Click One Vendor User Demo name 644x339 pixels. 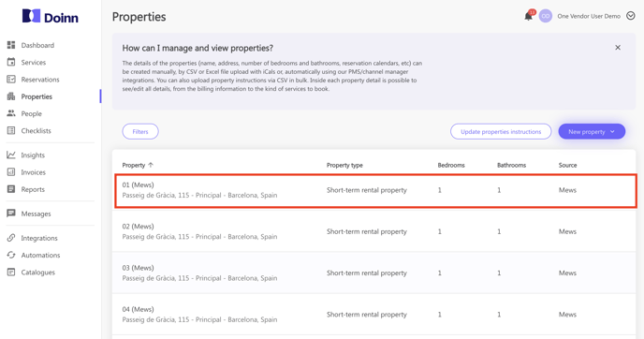589,16
